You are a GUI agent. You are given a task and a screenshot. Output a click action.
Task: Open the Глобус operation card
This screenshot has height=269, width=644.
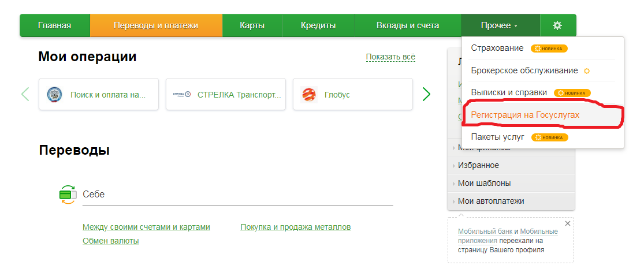tap(353, 95)
